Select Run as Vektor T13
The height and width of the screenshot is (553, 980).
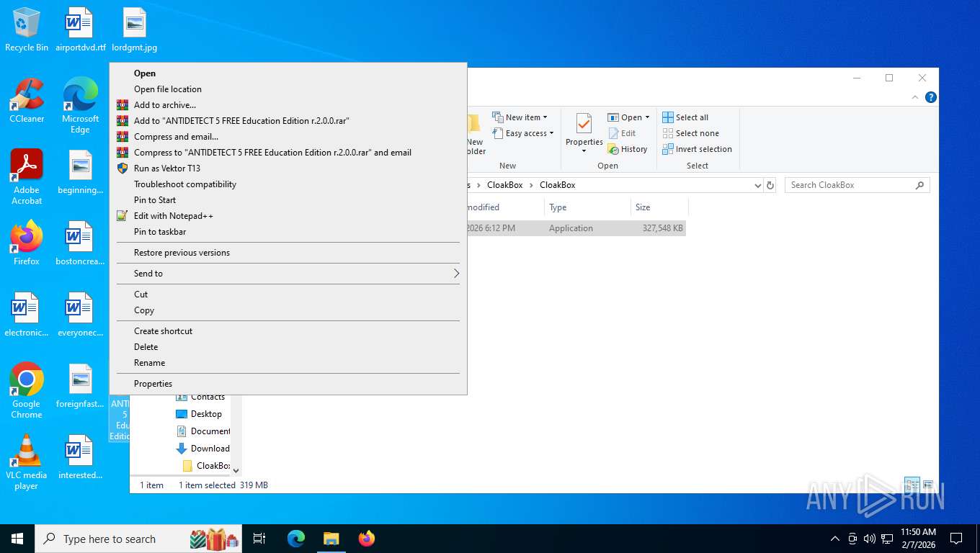point(288,168)
